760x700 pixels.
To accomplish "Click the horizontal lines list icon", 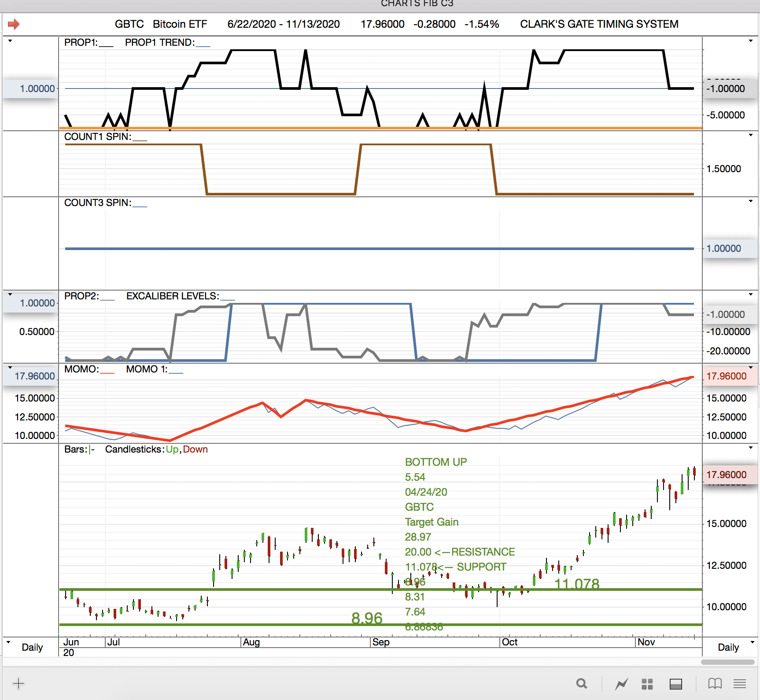I will pyautogui.click(x=740, y=684).
